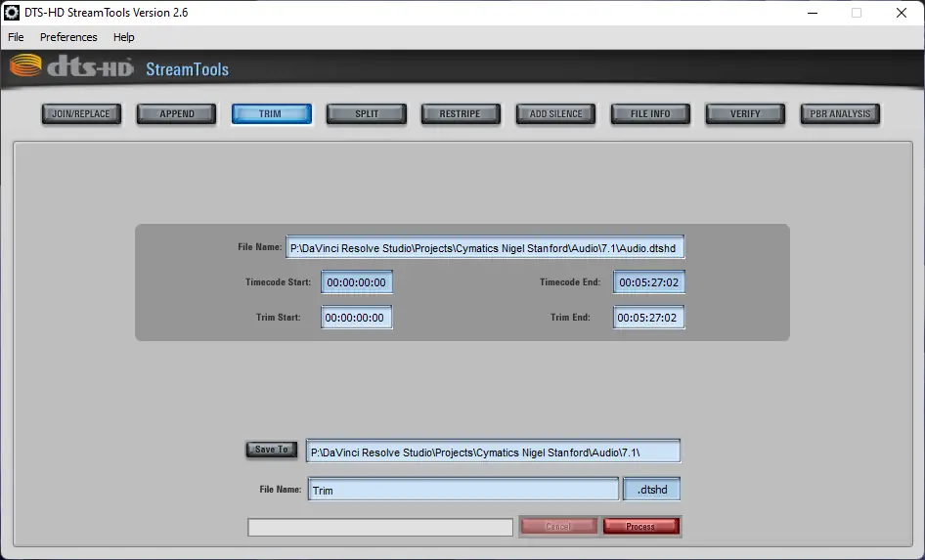Click the Save To destination path field
The image size is (925, 560).
point(493,452)
